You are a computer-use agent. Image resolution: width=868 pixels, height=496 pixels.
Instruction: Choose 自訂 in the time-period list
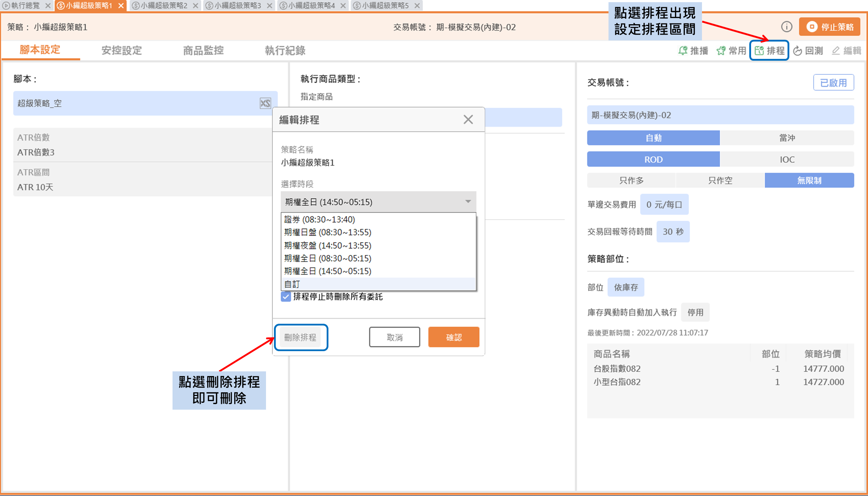coord(292,284)
